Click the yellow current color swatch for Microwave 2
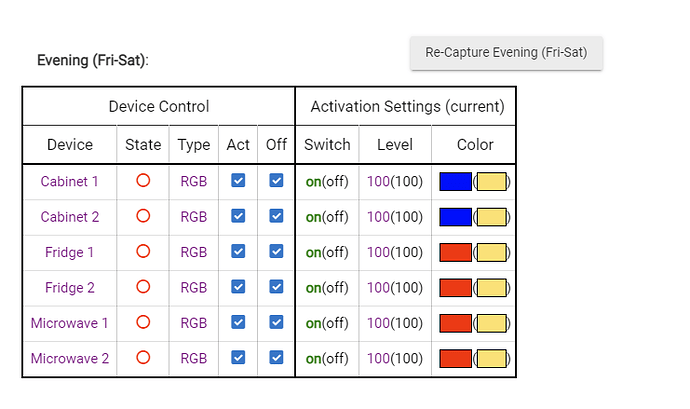Viewport: 690px width, 409px height. pyautogui.click(x=491, y=358)
